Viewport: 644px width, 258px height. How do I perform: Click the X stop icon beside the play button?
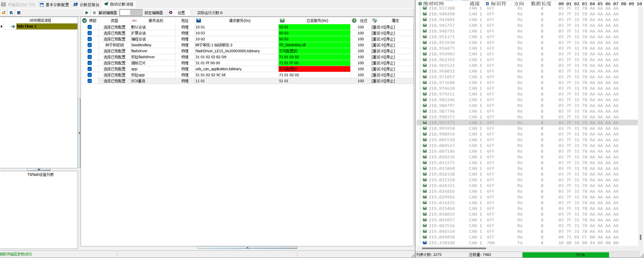coord(94,13)
